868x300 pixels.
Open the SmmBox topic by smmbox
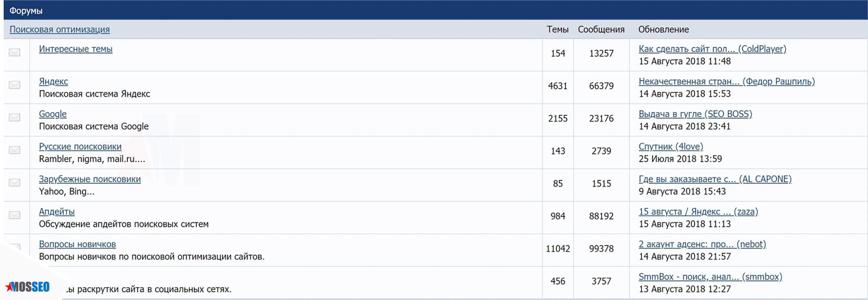(710, 277)
